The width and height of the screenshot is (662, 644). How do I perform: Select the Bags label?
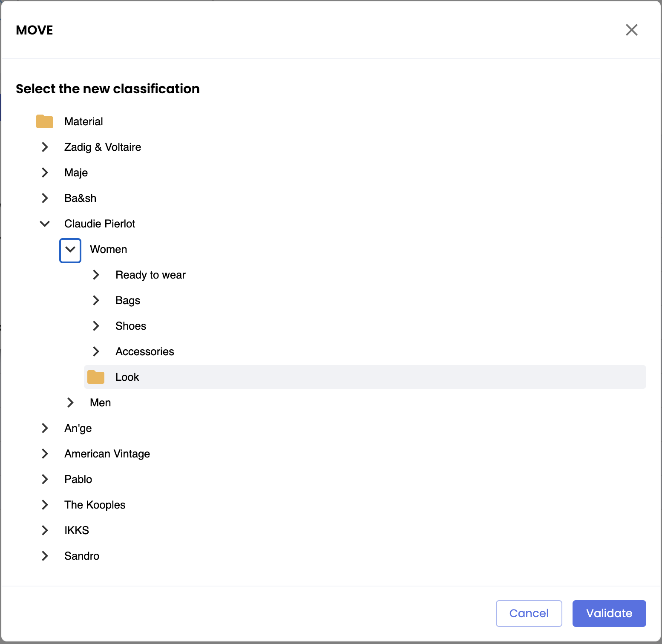pos(128,300)
